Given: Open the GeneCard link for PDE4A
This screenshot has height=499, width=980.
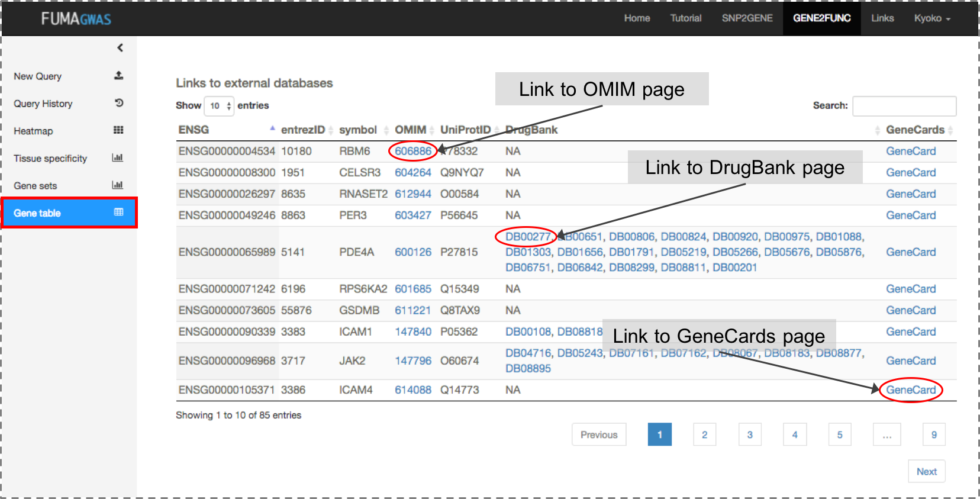Looking at the screenshot, I should click(x=911, y=252).
